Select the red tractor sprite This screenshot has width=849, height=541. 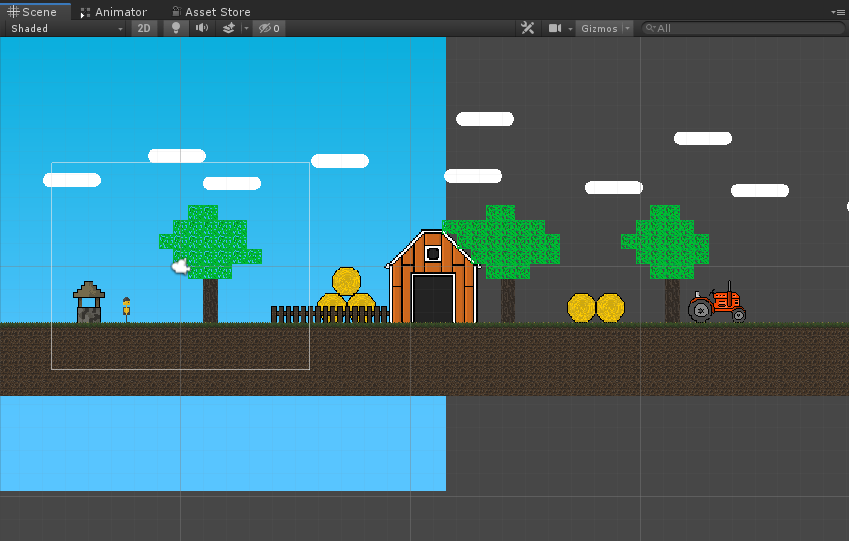717,304
